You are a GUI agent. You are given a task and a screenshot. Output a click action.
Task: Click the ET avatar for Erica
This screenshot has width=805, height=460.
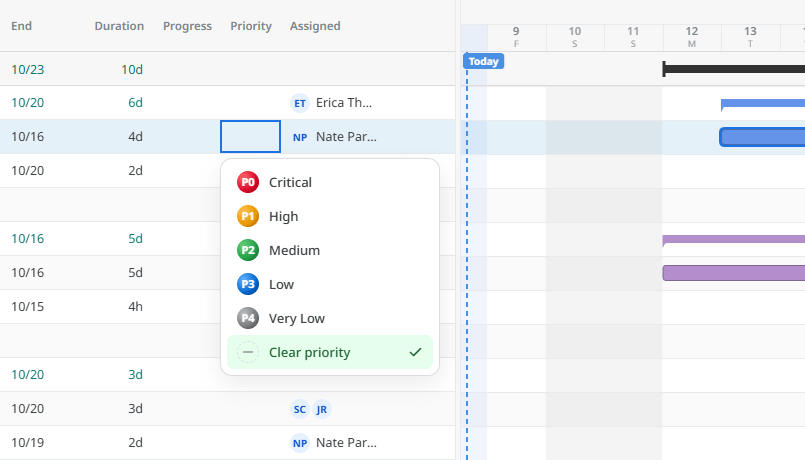(300, 103)
